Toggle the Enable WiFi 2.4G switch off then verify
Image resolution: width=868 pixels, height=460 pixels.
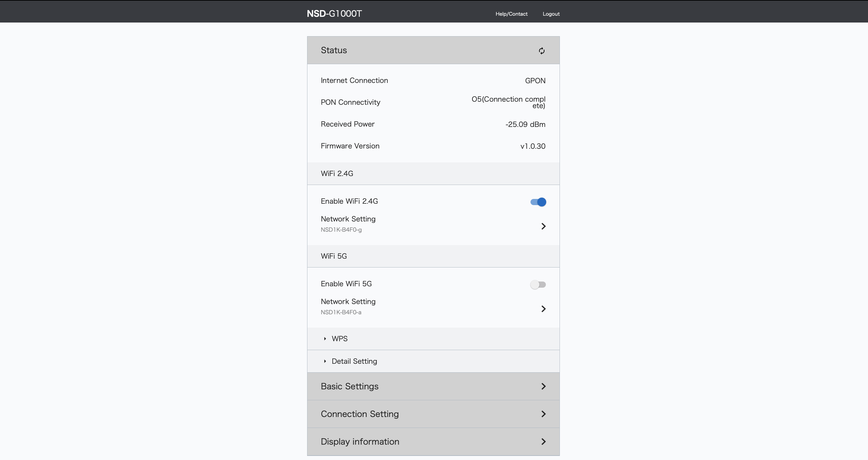(538, 202)
